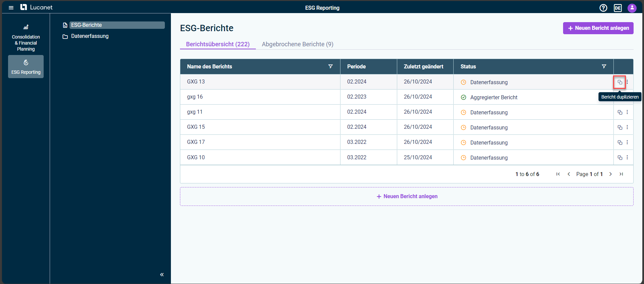Filter the Name des Berichts column
The image size is (644, 284).
click(x=330, y=66)
